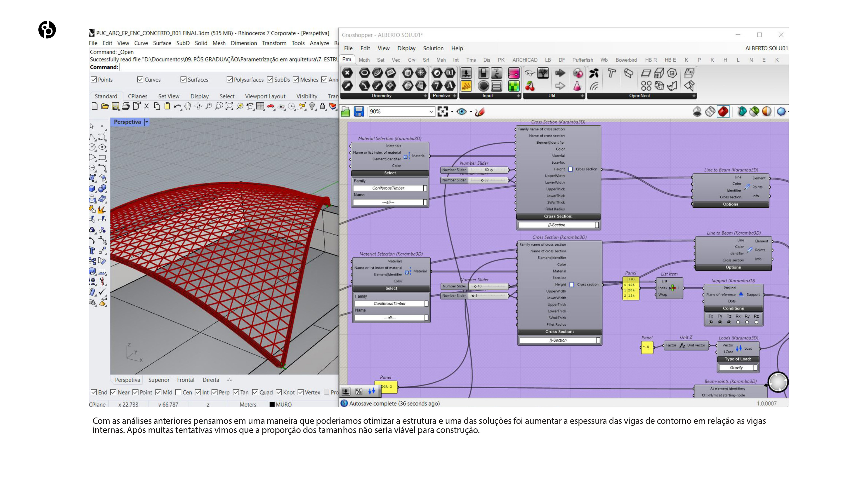868x488 pixels.
Task: Click the Print icon in Rhino toolbar
Action: (x=126, y=106)
